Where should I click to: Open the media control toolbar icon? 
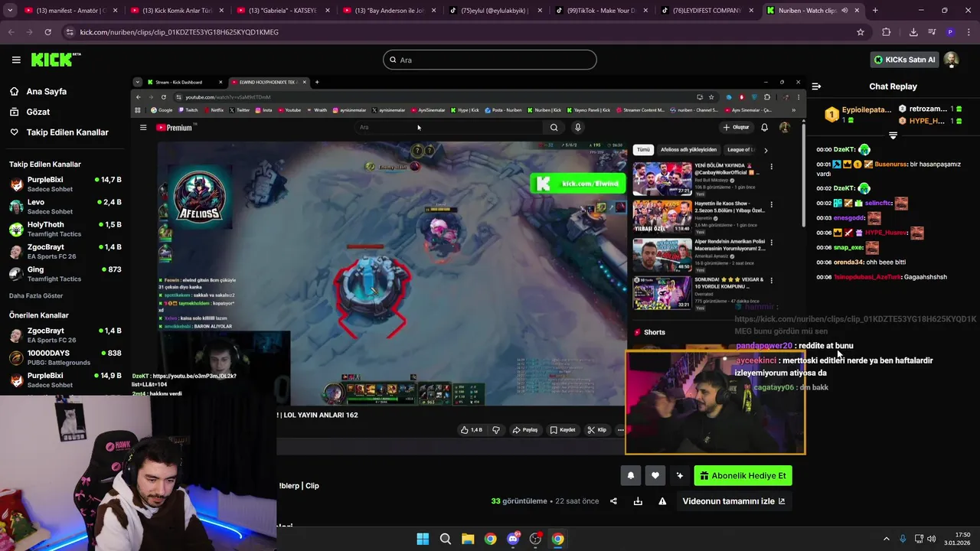click(x=932, y=32)
